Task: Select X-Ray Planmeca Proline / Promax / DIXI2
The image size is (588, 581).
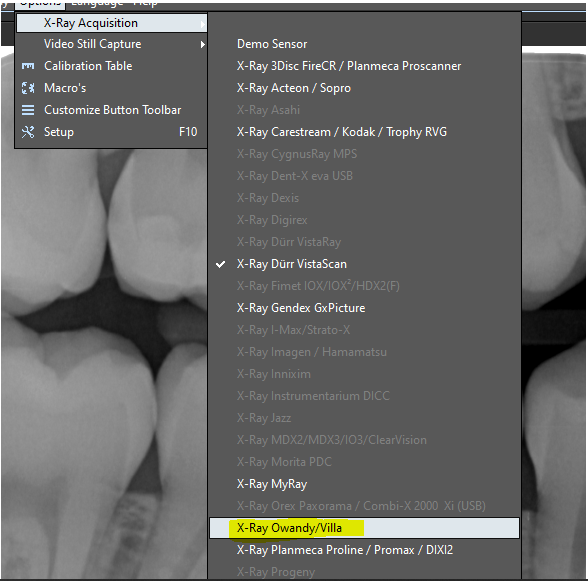Action: pos(364,550)
